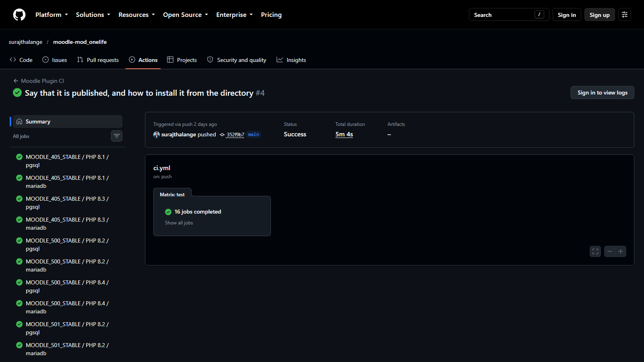This screenshot has height=362, width=644.
Task: Click the surajthalange avatar image
Action: click(x=157, y=135)
